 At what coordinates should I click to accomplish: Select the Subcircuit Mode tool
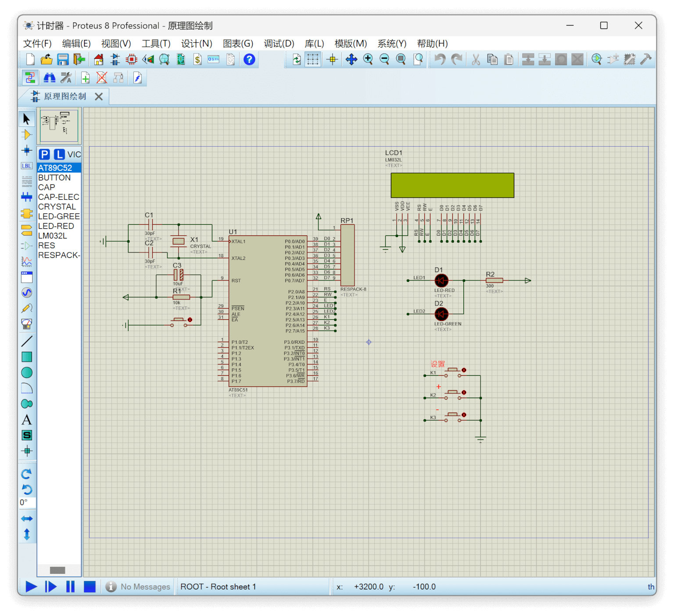[27, 213]
